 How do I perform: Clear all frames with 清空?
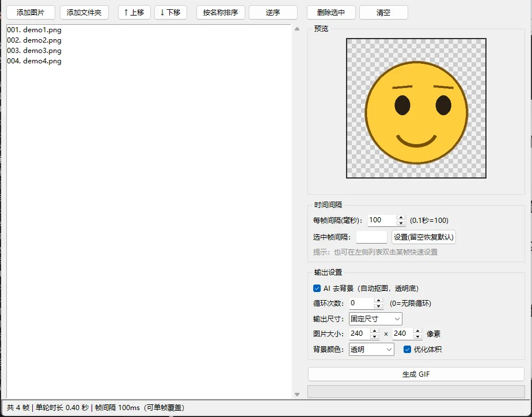[x=383, y=13]
